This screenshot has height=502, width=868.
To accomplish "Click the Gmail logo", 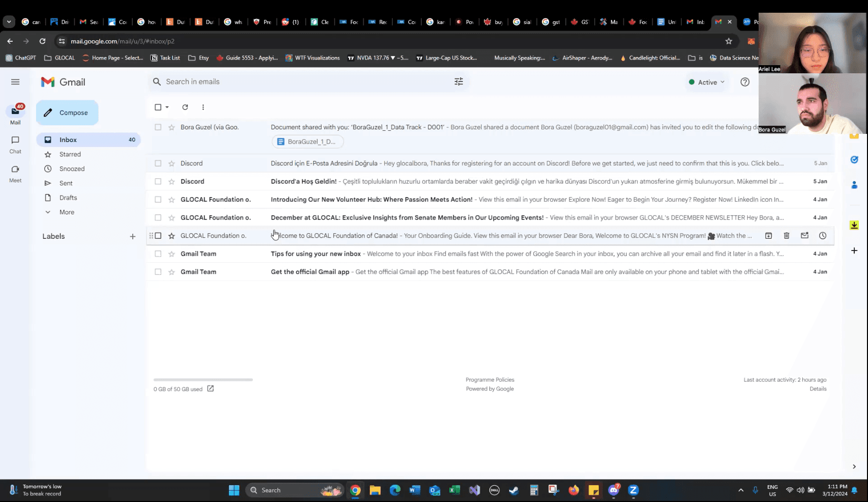I will (63, 82).
